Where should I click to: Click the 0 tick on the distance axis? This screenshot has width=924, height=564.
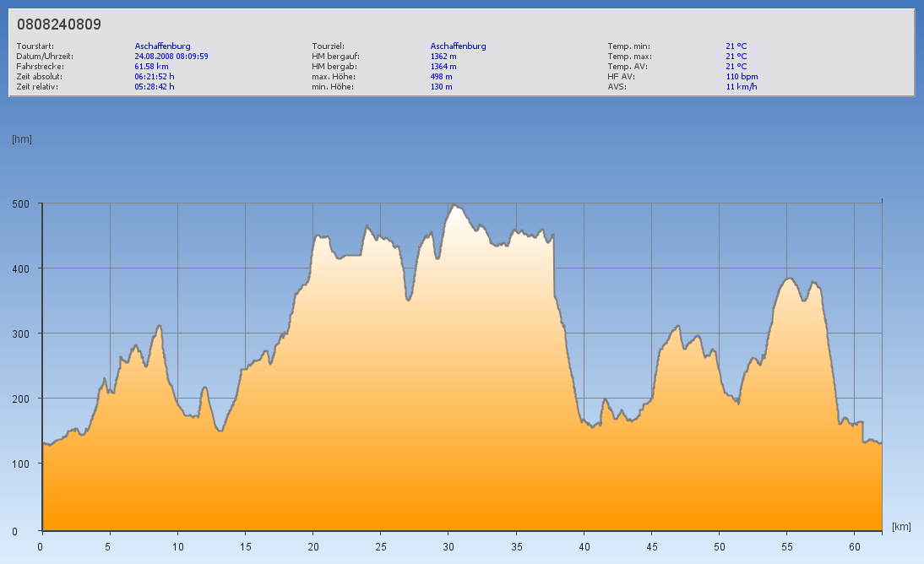(x=41, y=546)
